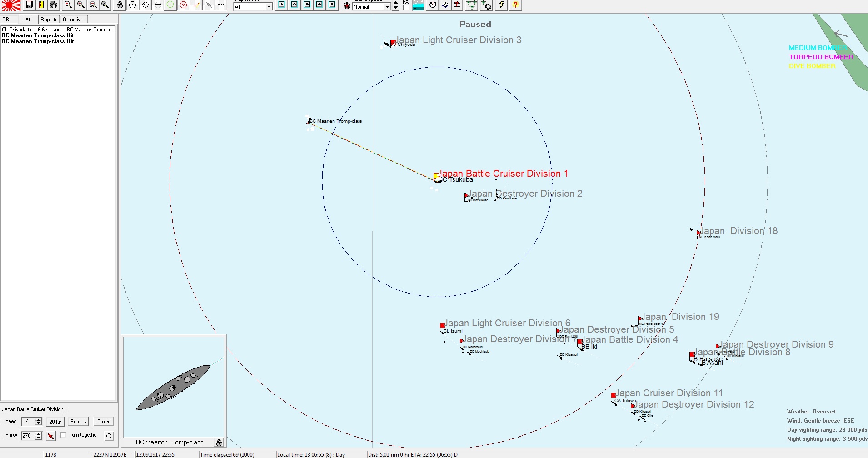Toggle the red target circle display
Viewport: 868px width, 458px height.
pos(183,5)
